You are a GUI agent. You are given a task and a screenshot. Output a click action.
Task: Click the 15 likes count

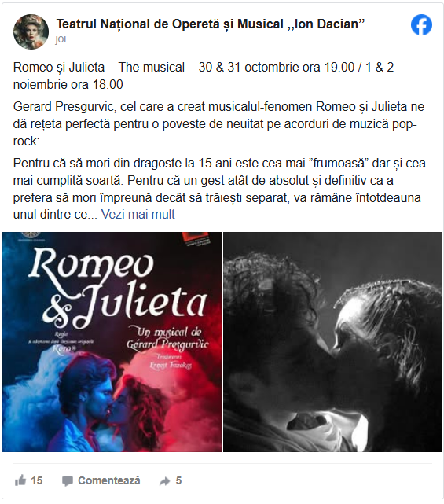click(x=37, y=480)
